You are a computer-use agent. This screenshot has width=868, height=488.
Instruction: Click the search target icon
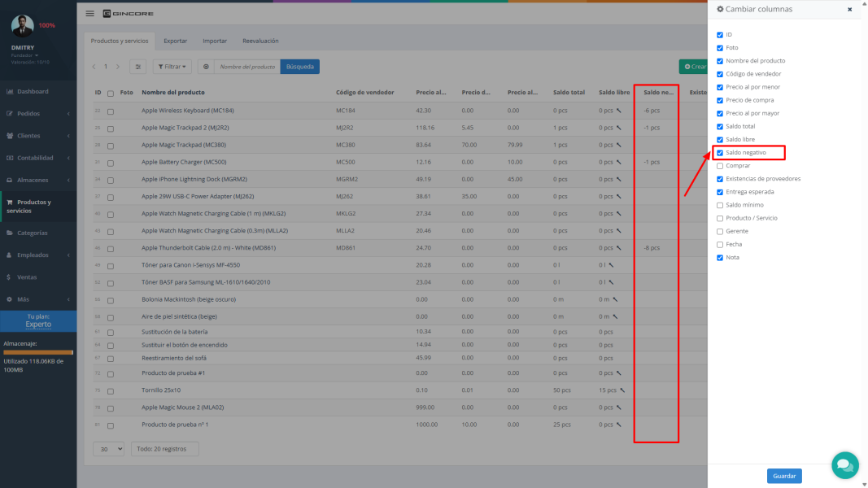pos(206,67)
